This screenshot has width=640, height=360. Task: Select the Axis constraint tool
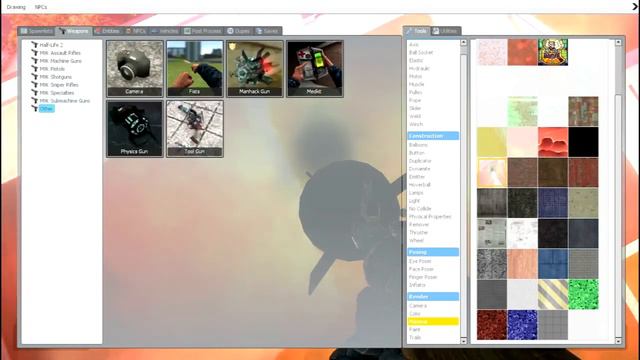(x=413, y=44)
